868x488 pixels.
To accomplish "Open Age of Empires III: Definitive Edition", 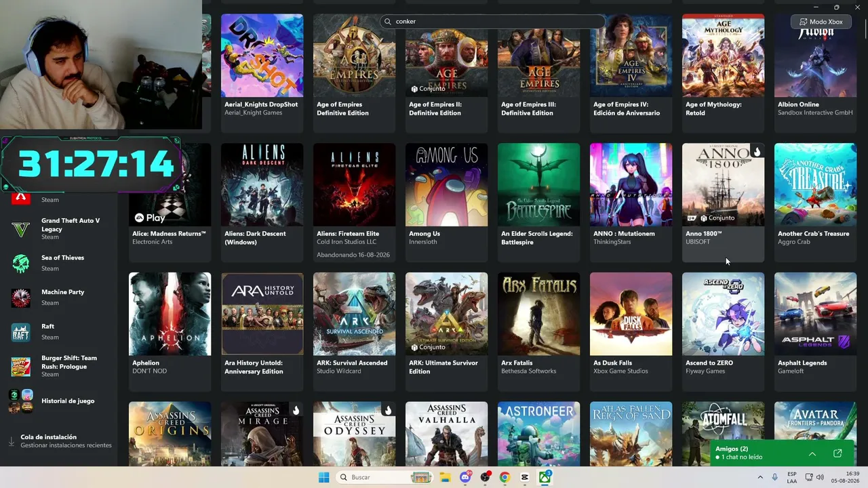I will coord(538,73).
